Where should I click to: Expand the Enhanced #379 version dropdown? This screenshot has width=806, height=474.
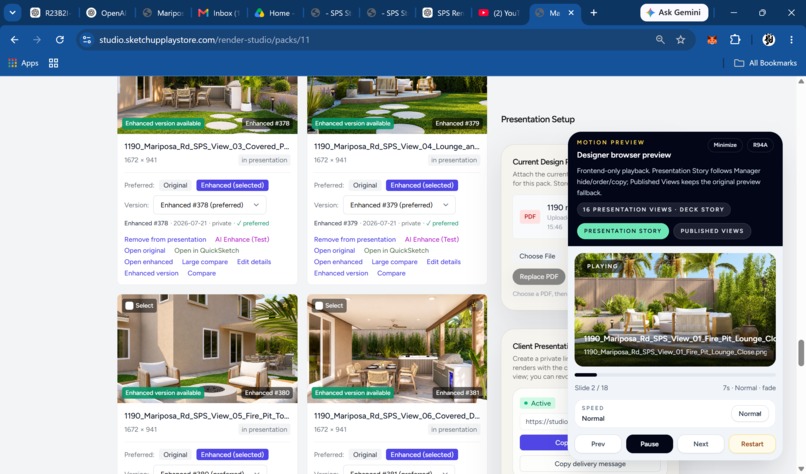point(399,205)
